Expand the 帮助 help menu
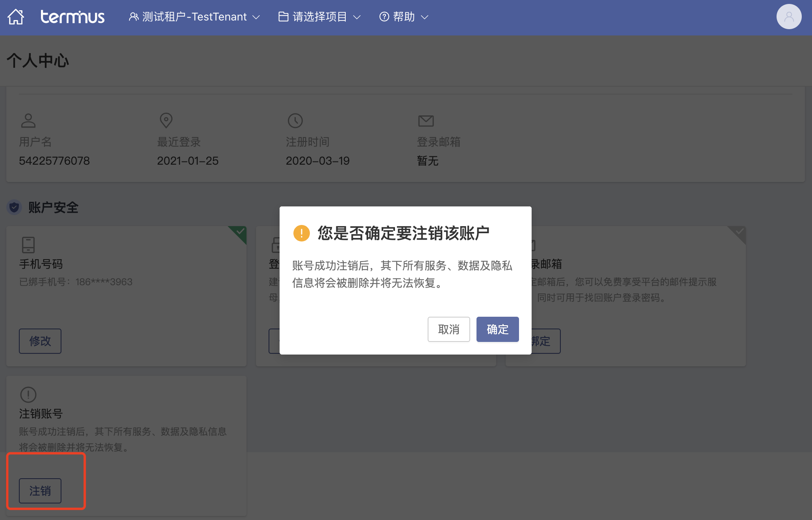Viewport: 812px width, 520px height. (404, 17)
